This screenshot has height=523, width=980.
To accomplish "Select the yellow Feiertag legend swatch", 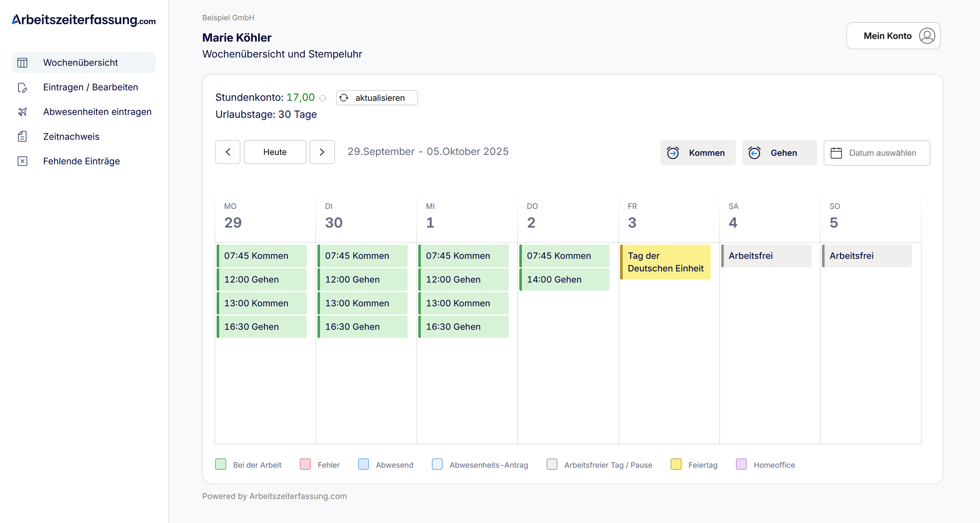I will pyautogui.click(x=676, y=464).
